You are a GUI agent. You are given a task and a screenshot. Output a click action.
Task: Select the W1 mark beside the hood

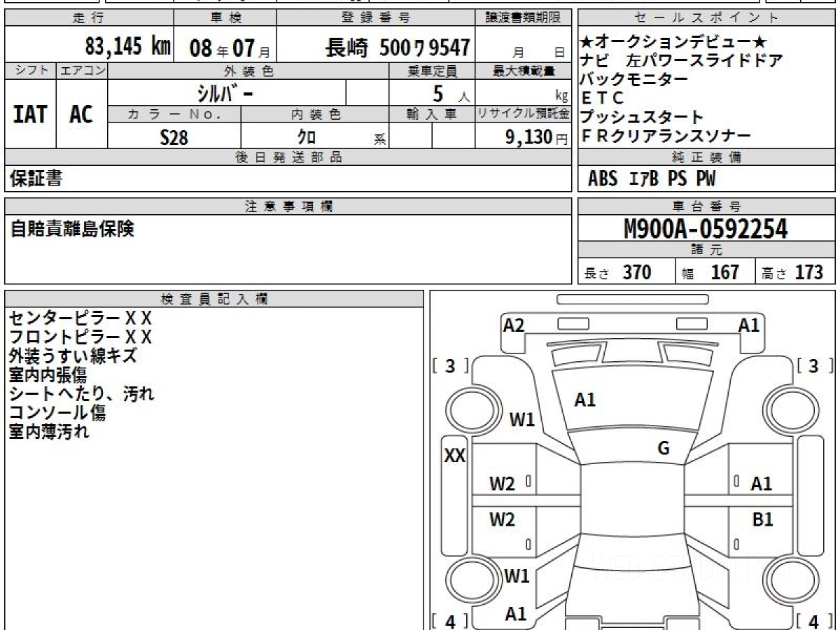coord(521,420)
